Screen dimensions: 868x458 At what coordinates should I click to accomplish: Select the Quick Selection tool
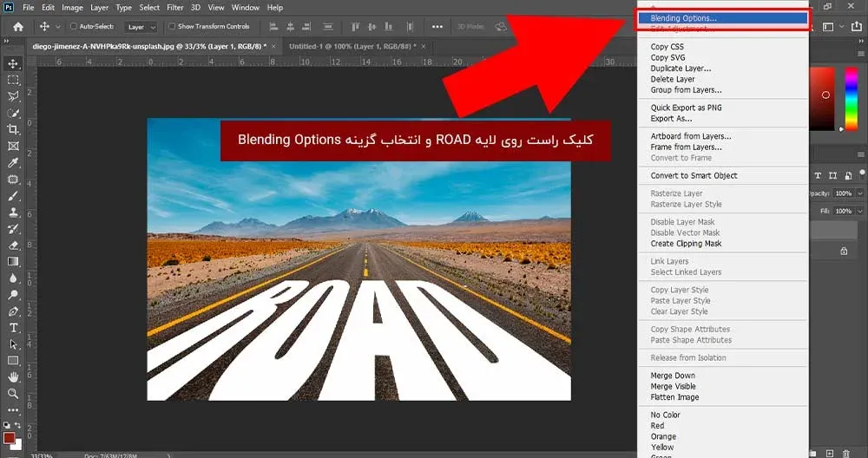coord(13,114)
